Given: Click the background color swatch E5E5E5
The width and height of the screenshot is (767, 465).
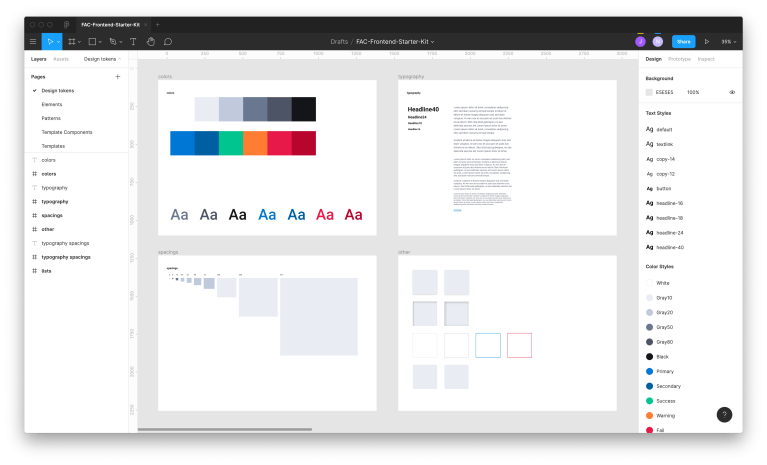Looking at the screenshot, I should [649, 92].
